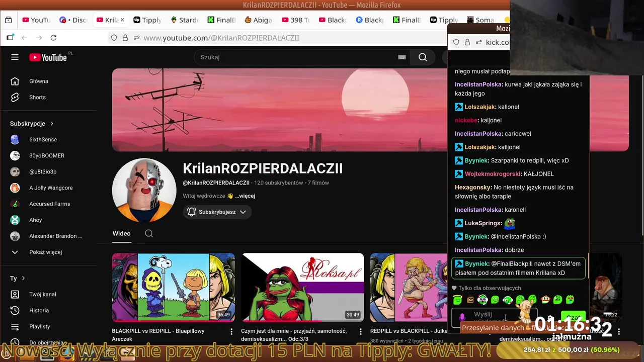Close the active Krila tab

(122, 20)
